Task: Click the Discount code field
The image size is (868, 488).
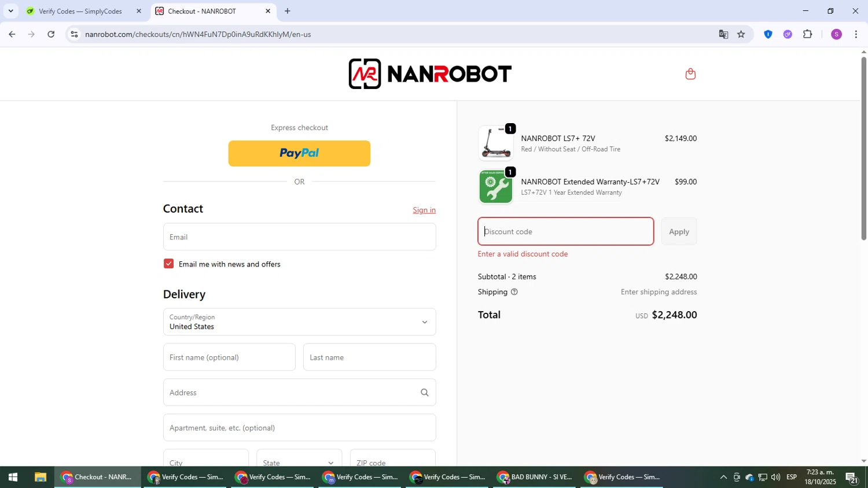Action: click(565, 231)
